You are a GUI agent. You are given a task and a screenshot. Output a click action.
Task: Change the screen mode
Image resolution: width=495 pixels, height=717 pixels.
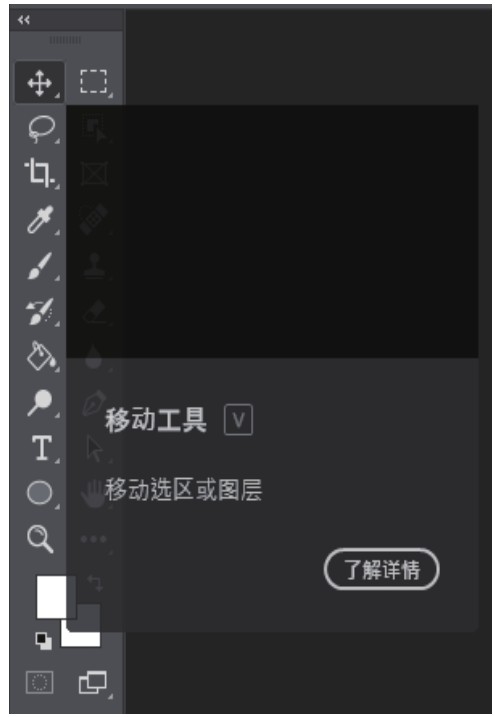pyautogui.click(x=93, y=682)
